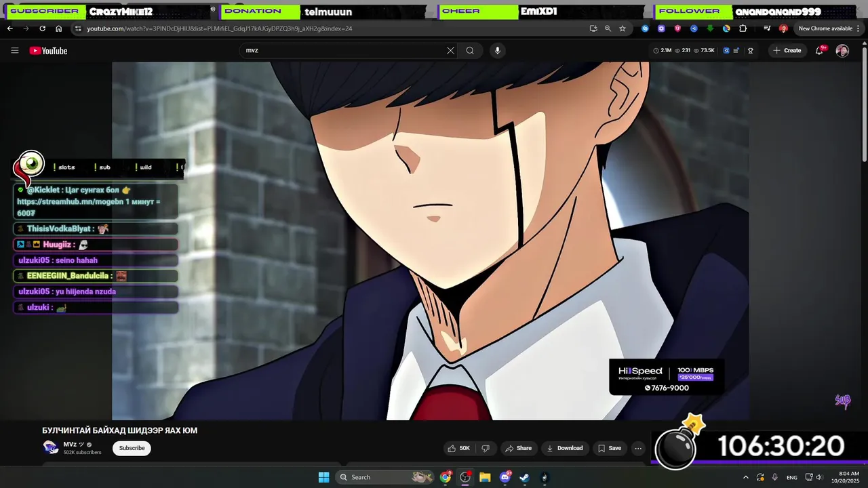868x488 pixels.
Task: Click the New Chrome available update button
Action: coord(825,28)
